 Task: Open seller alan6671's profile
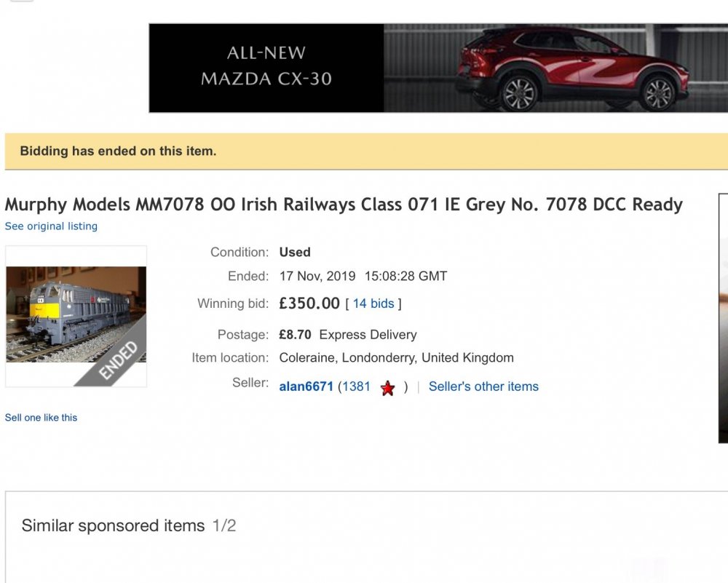[x=306, y=386]
